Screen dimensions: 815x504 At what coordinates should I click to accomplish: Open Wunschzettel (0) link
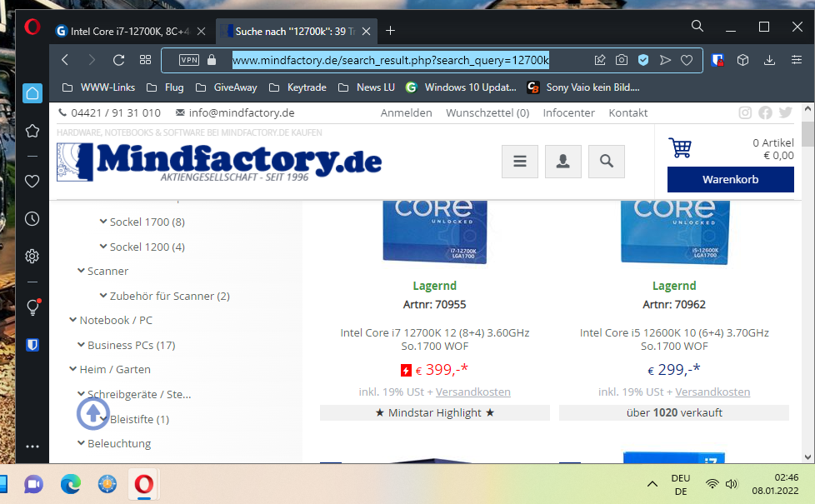point(487,112)
